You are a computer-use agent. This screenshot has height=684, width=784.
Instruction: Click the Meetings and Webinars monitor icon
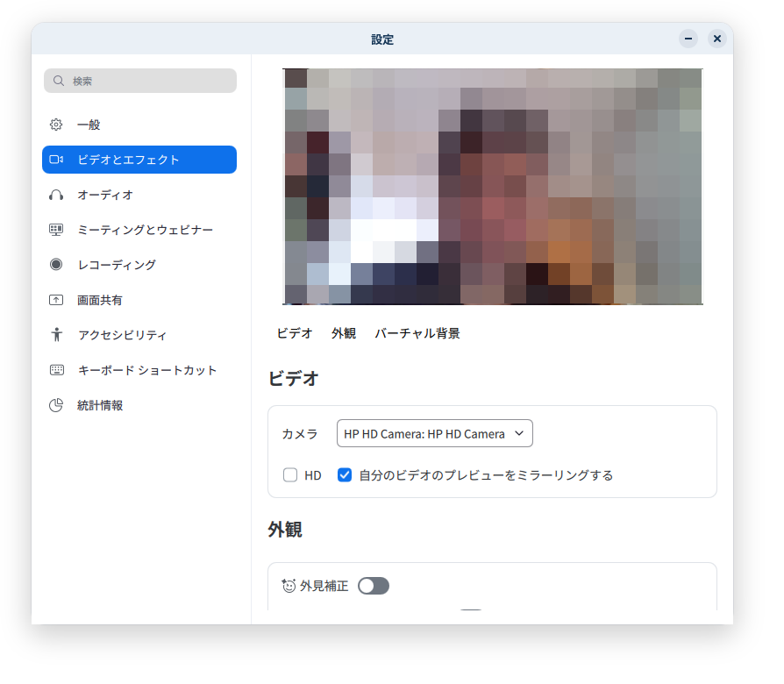coord(56,230)
